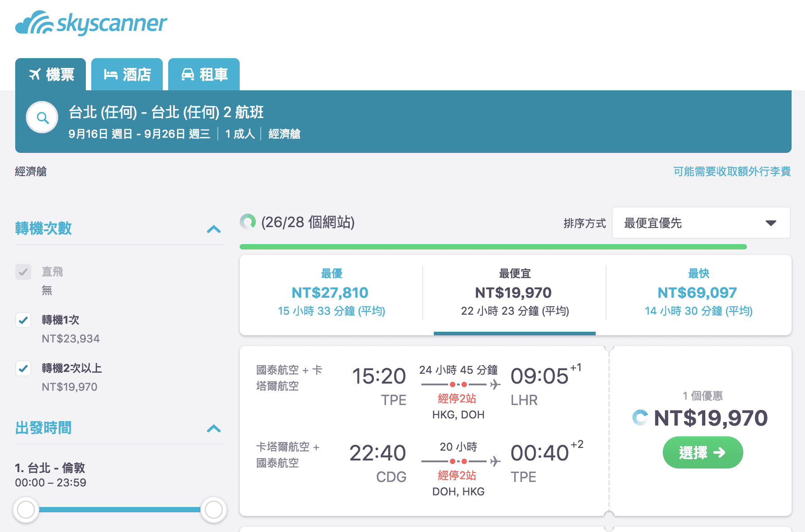
Task: Click the NT$19,970 price in the flight card
Action: click(x=711, y=418)
